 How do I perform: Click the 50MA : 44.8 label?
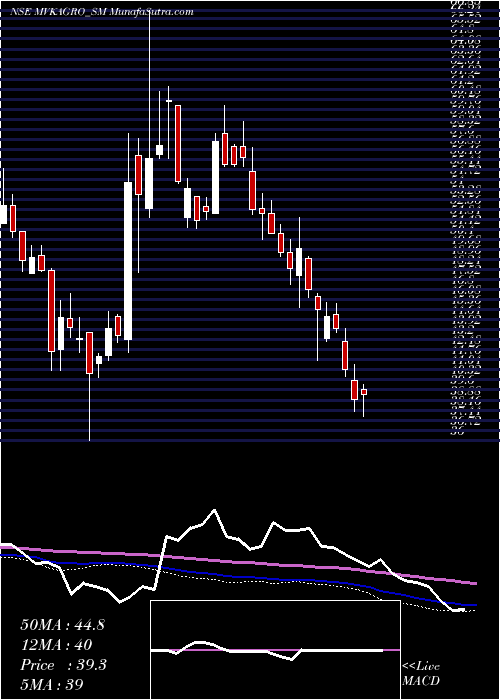(x=62, y=625)
